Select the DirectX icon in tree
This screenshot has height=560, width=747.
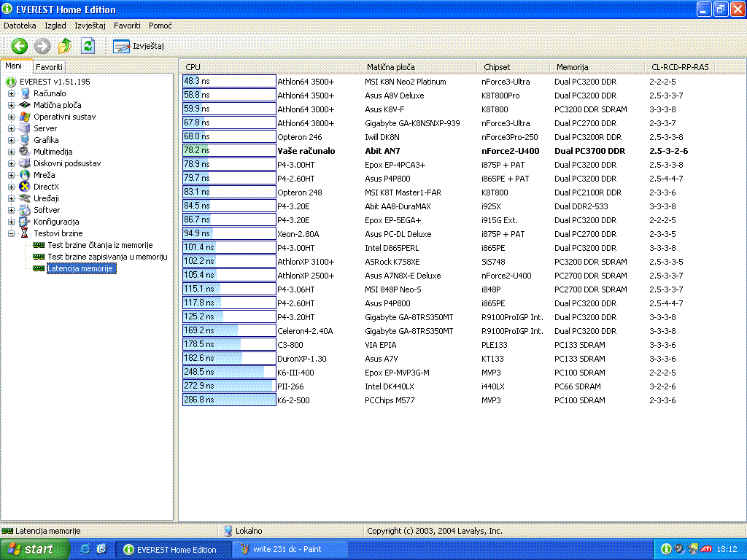(26, 187)
